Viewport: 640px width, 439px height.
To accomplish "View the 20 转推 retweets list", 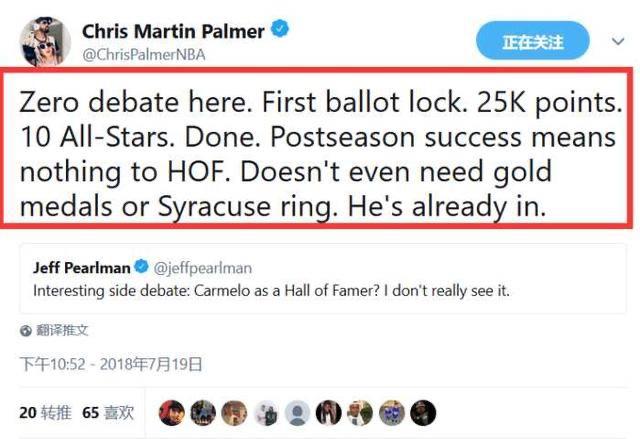I will (43, 412).
